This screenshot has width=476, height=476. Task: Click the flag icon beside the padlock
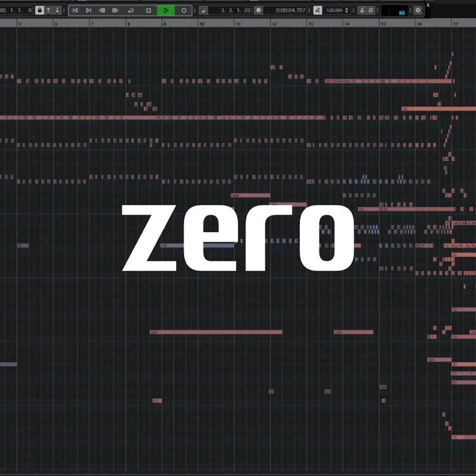click(49, 10)
